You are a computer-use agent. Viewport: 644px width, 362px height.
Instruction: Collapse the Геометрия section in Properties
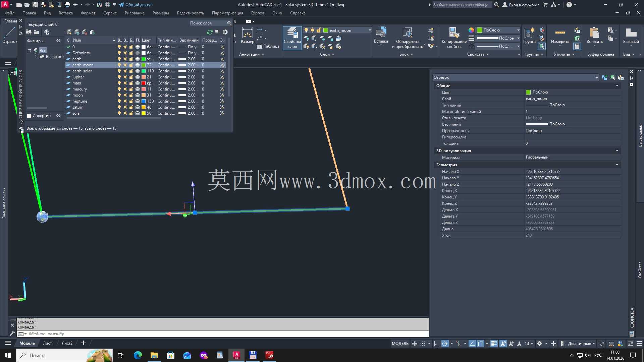[x=617, y=165]
